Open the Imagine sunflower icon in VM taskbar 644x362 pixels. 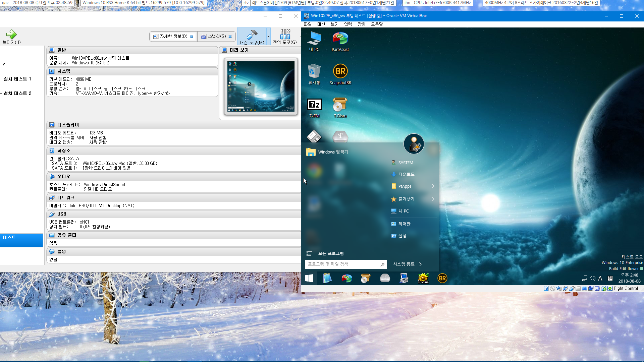[x=423, y=278]
